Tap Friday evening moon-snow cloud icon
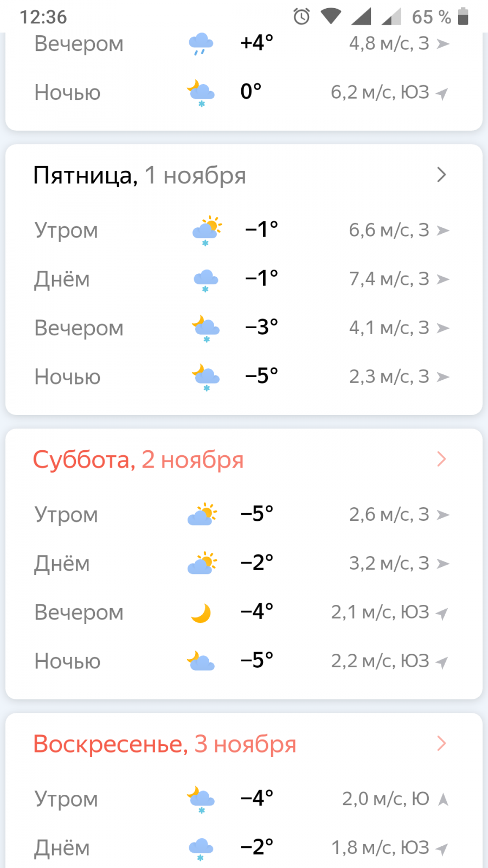 206,328
